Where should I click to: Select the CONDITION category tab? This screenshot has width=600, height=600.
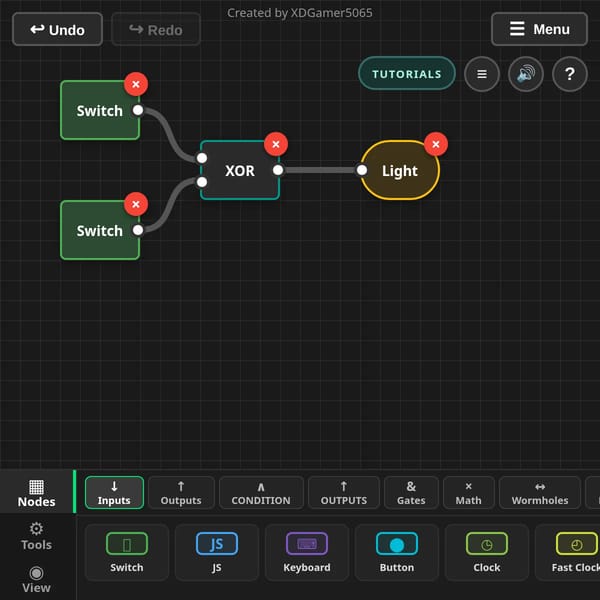(x=261, y=493)
